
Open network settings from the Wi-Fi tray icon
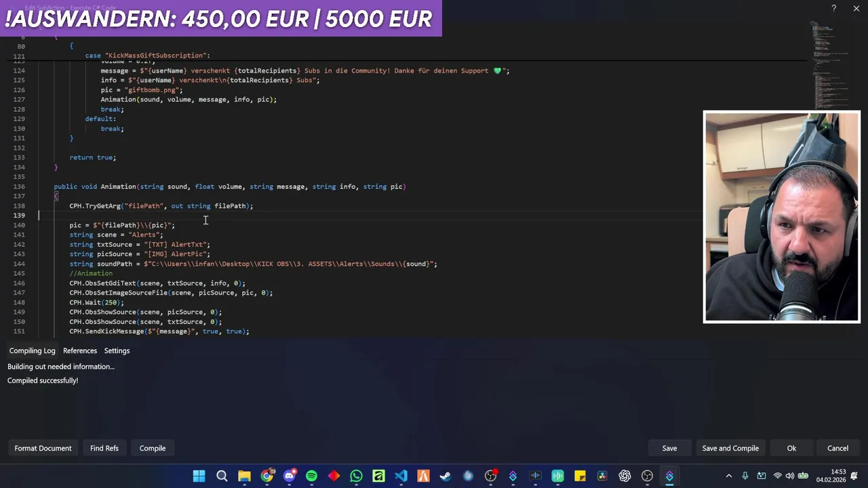tap(777, 476)
